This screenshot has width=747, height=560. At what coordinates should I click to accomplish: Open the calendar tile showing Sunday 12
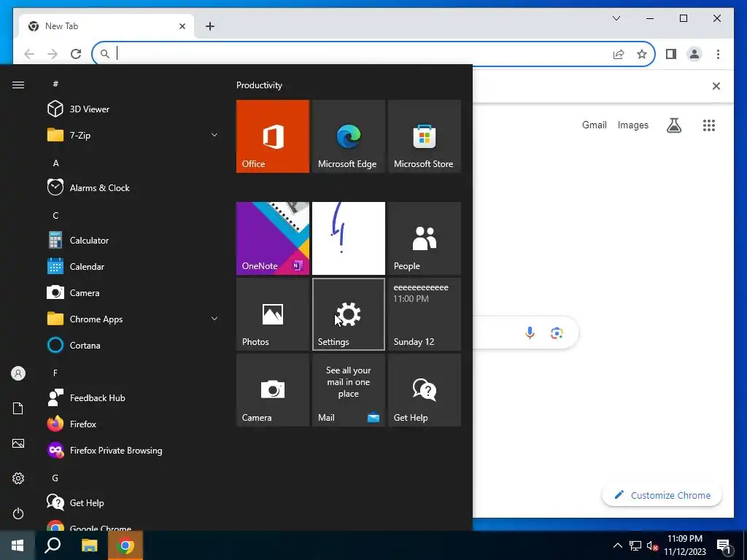(425, 314)
